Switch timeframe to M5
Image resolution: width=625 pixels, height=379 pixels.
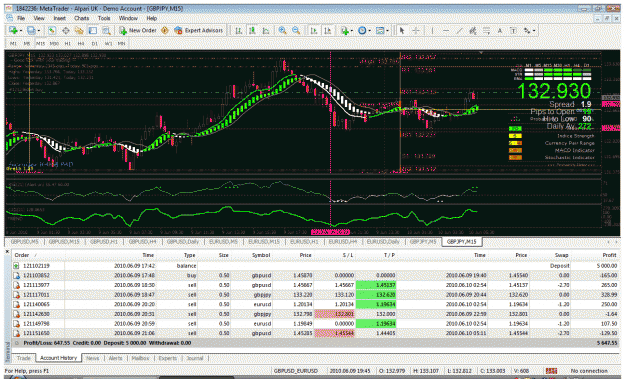point(27,43)
